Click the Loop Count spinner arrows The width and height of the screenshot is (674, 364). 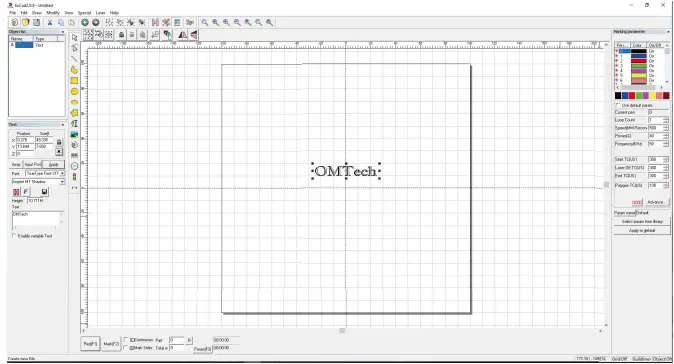[x=666, y=120]
